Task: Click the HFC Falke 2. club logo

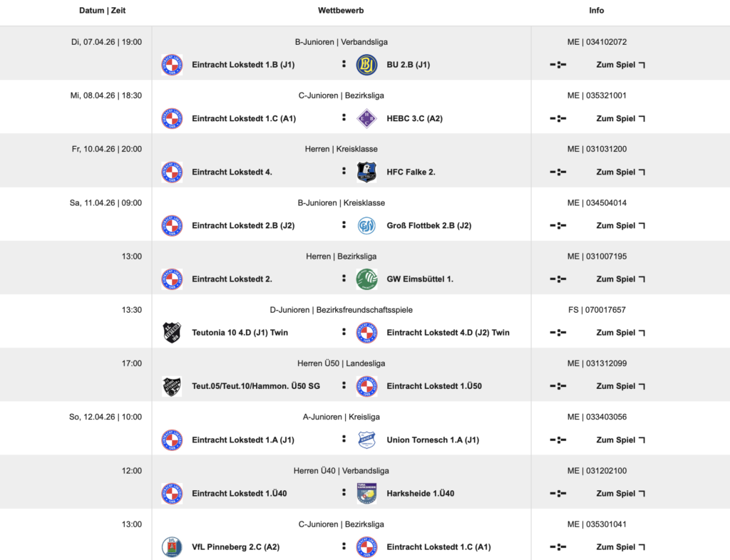Action: (366, 172)
